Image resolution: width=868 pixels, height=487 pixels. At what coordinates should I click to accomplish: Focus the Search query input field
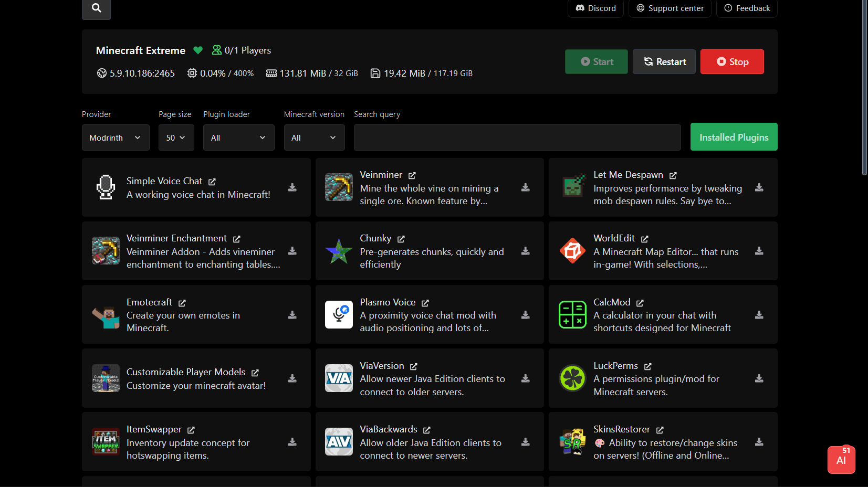tap(517, 137)
